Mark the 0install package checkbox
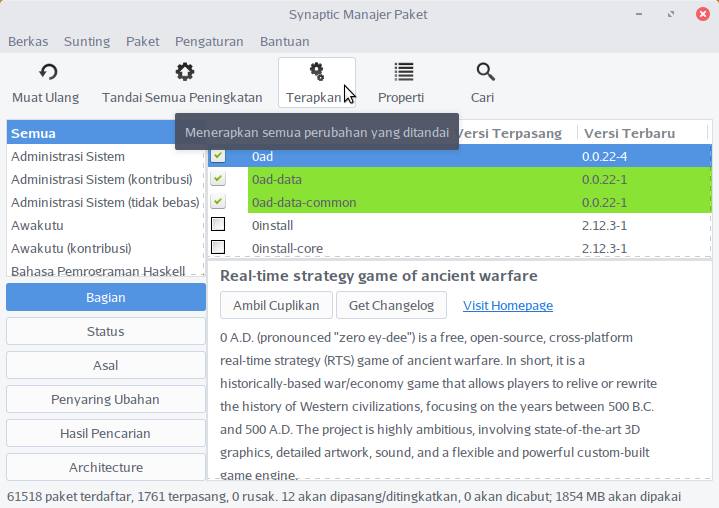Viewport: 719px width, 508px height. click(x=218, y=225)
